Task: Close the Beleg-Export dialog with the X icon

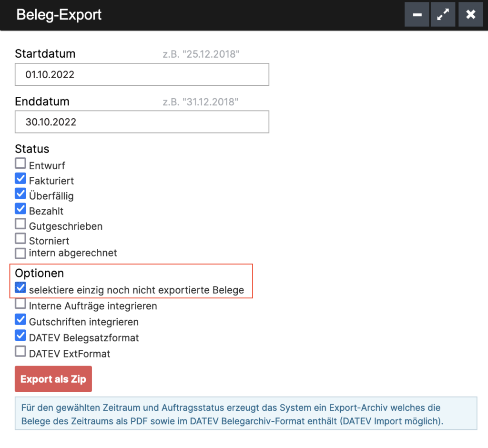Action: 470,14
